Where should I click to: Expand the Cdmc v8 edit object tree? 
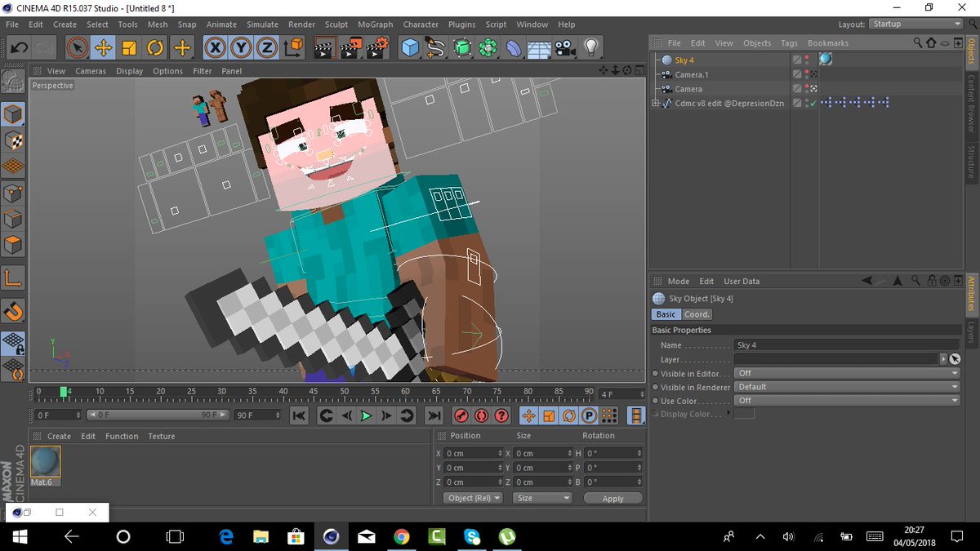point(655,103)
